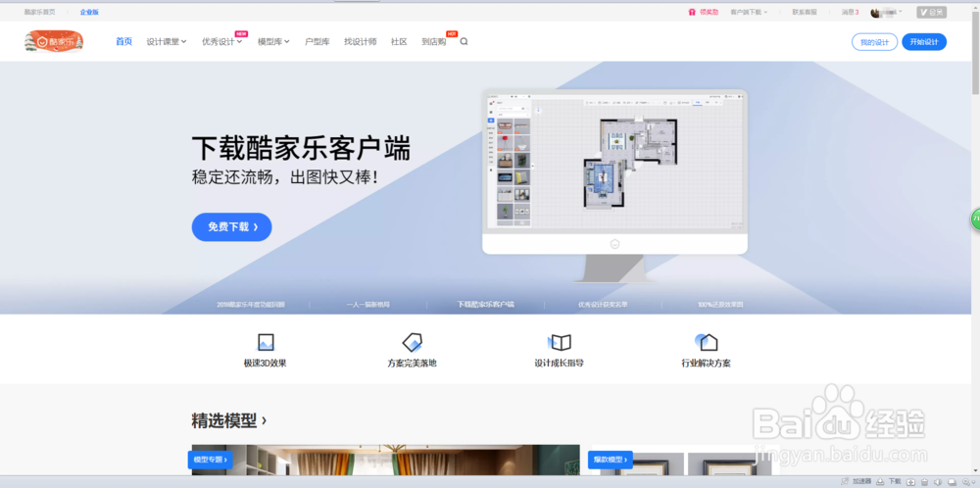Click the 方案完美落地 icon
This screenshot has height=488, width=980.
point(412,342)
